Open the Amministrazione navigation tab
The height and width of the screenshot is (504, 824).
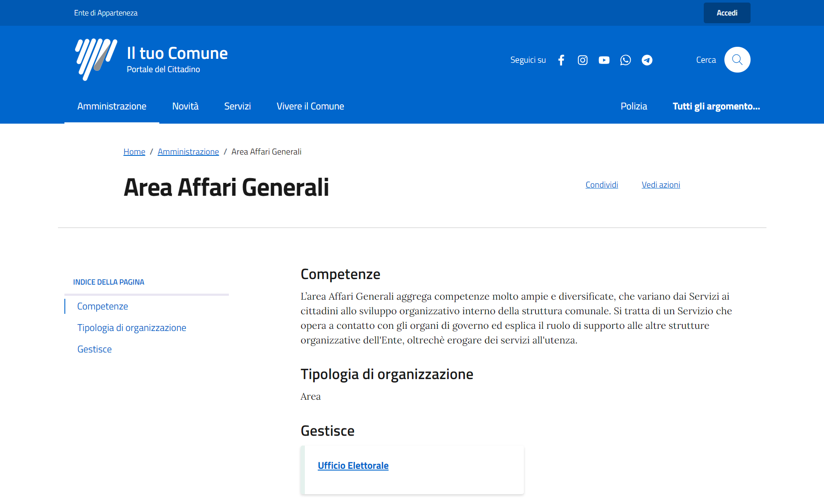pos(112,106)
